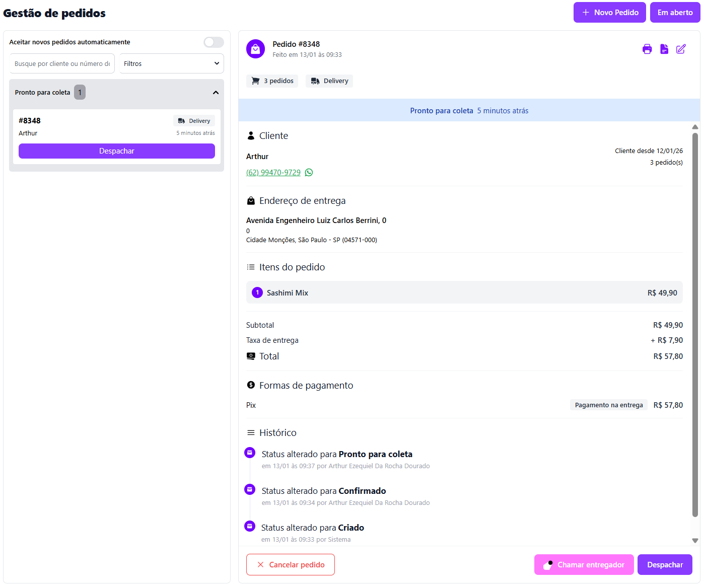Toggle automatic acceptance of new orders
The height and width of the screenshot is (588, 704).
(x=214, y=42)
